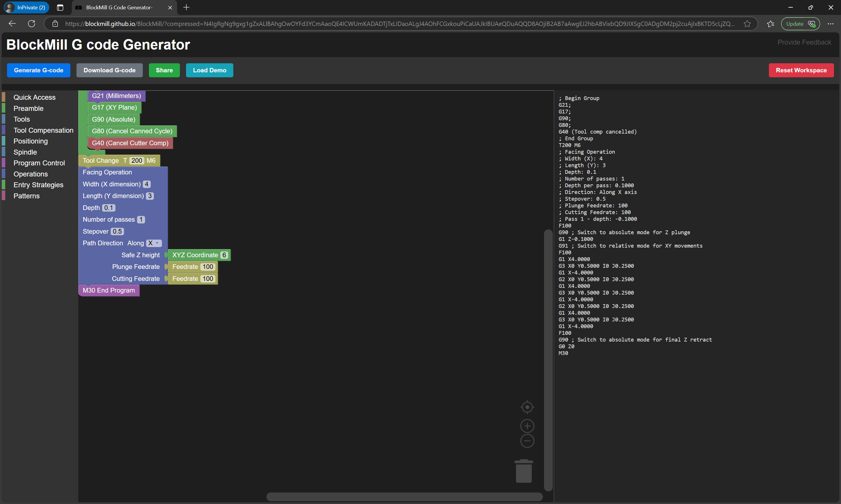The image size is (841, 504).
Task: Open the Tool Compensation category
Action: point(43,130)
